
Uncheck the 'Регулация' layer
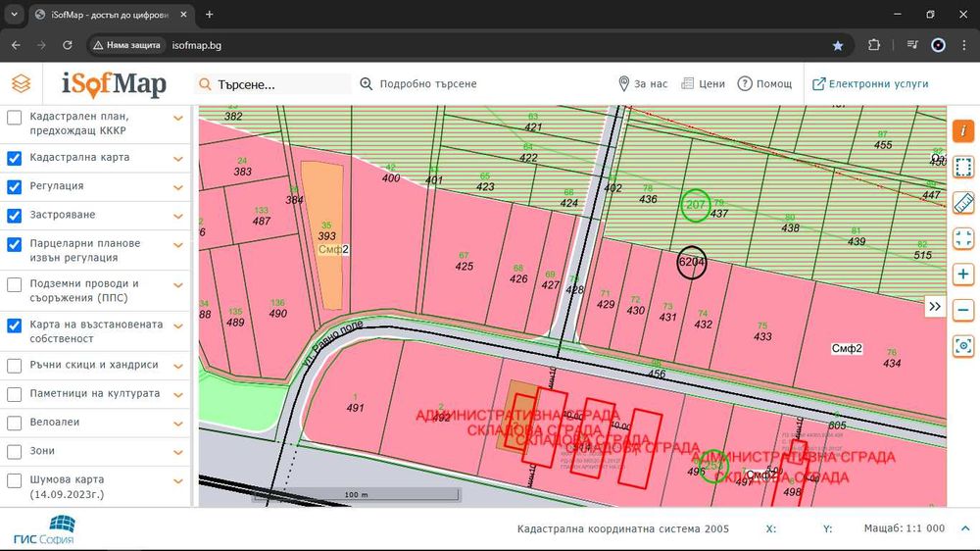pyautogui.click(x=14, y=187)
